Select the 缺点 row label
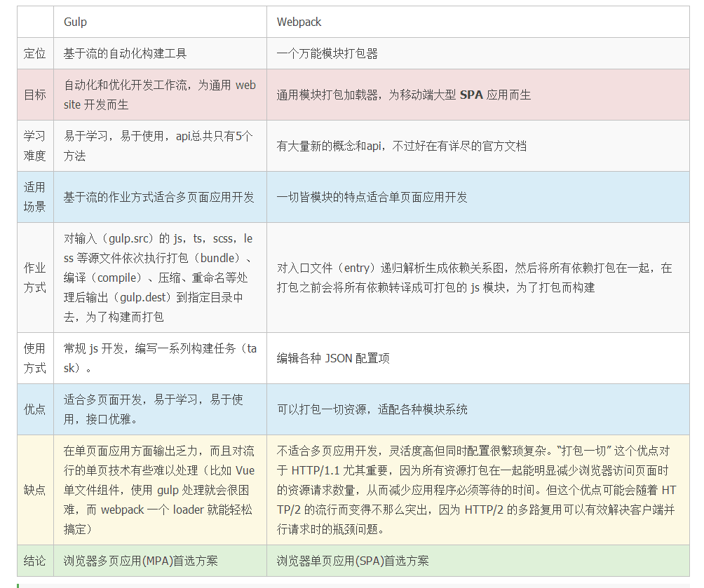The height and width of the screenshot is (588, 704). pyautogui.click(x=35, y=490)
